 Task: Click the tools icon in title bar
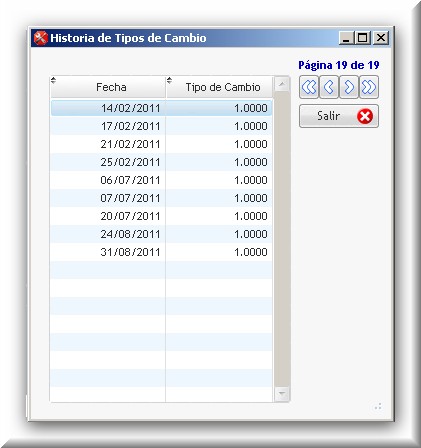coord(41,38)
